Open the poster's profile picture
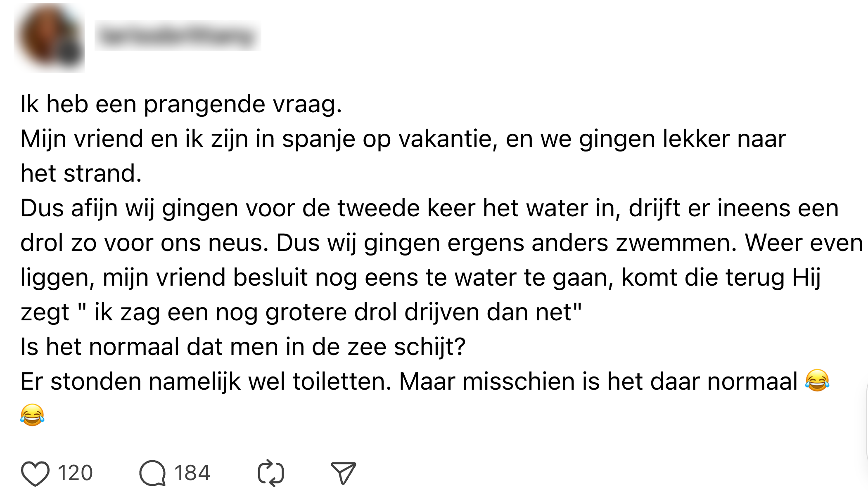Viewport: 868px width, 497px height. pyautogui.click(x=50, y=37)
